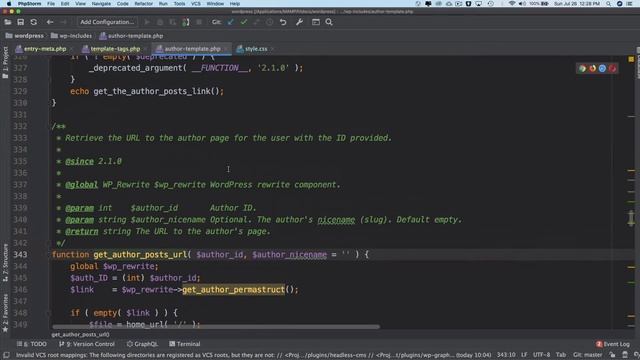Screen dimensions: 640x360
Task: Click the Tab indent selector in status bar
Action: tap(561, 355)
